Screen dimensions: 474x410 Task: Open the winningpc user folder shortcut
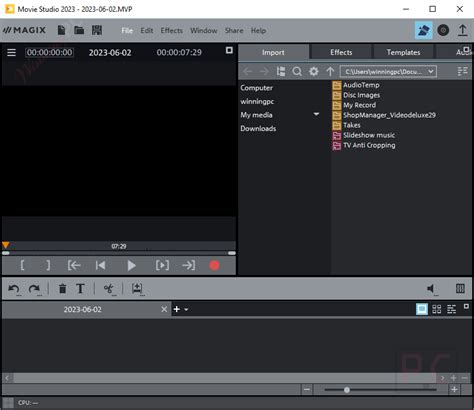click(x=257, y=101)
